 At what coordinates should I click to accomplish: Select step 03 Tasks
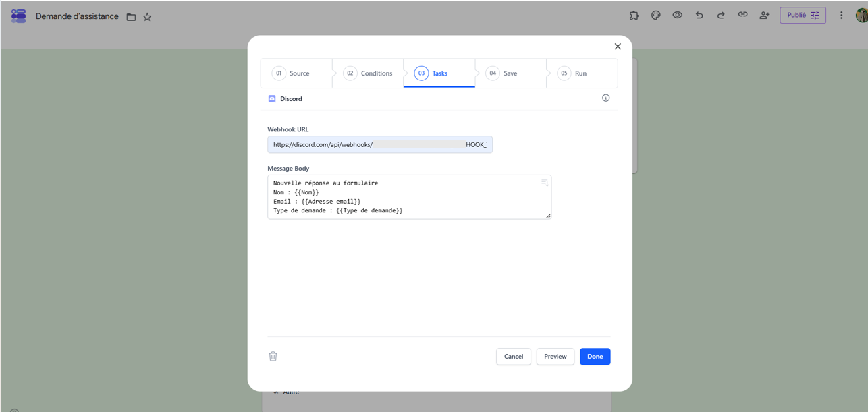pyautogui.click(x=439, y=73)
